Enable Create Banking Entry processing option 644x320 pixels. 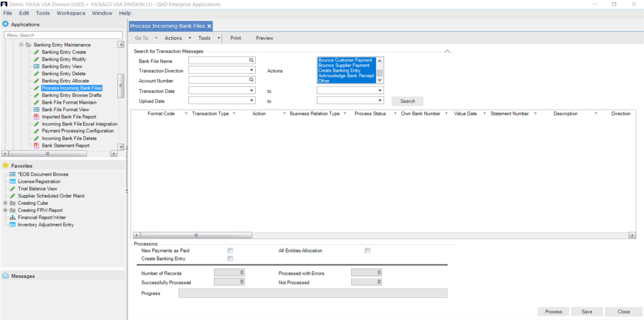pyautogui.click(x=230, y=258)
